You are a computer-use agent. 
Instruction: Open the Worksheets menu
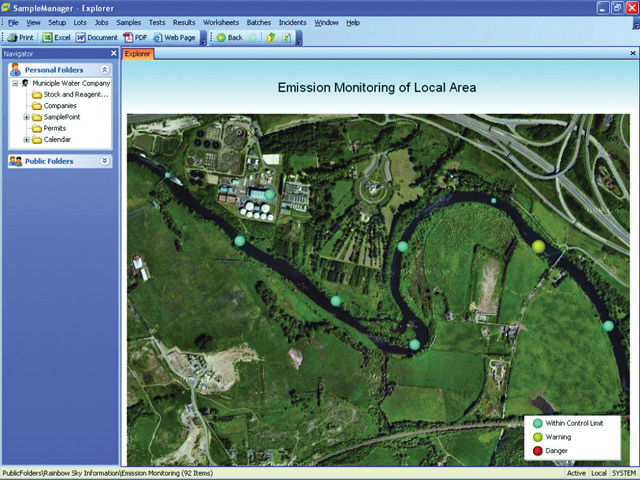[x=220, y=22]
